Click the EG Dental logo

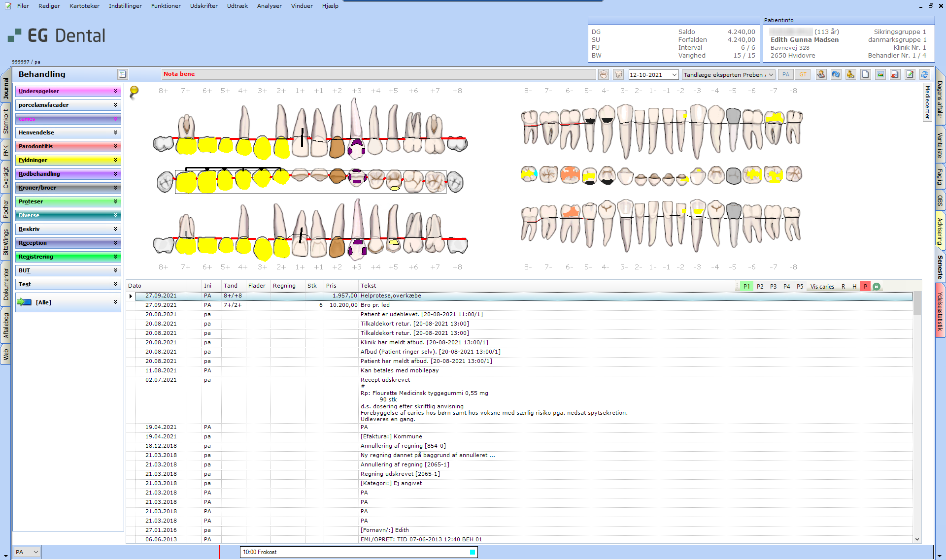57,35
